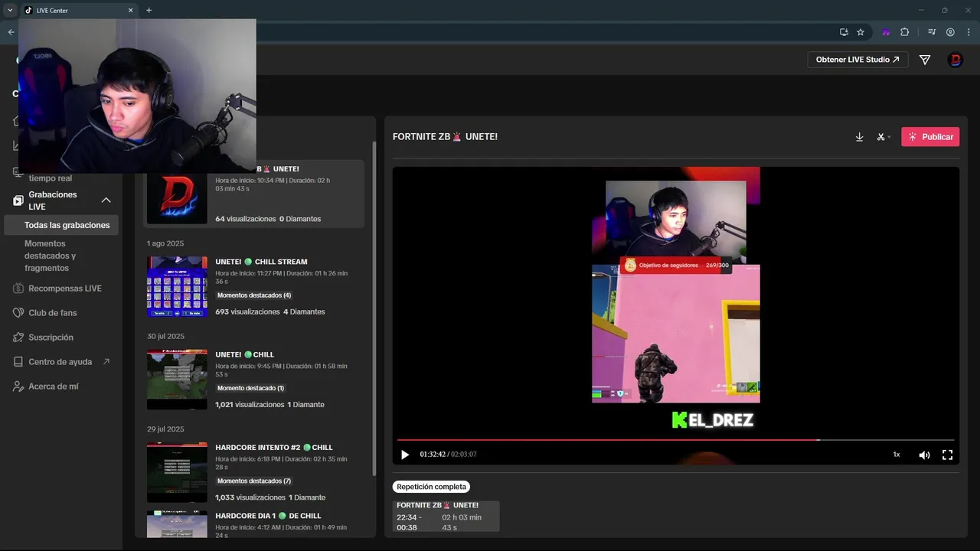Screen dimensions: 980x551
Task: Open the profile avatar menu
Action: pyautogui.click(x=955, y=60)
